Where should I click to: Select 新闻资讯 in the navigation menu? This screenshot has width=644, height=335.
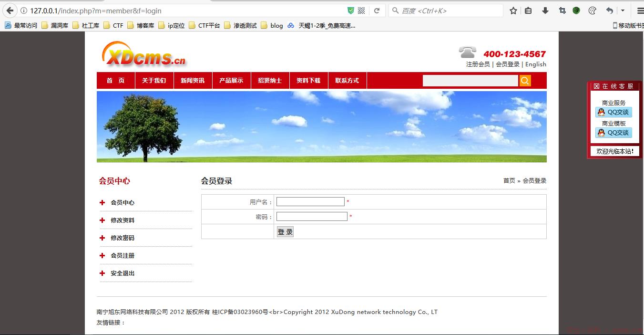tap(193, 80)
